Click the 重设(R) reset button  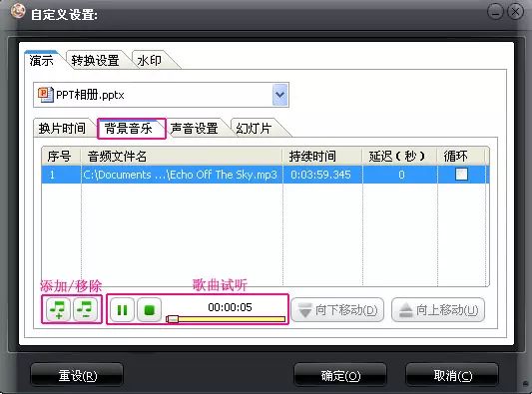click(77, 375)
